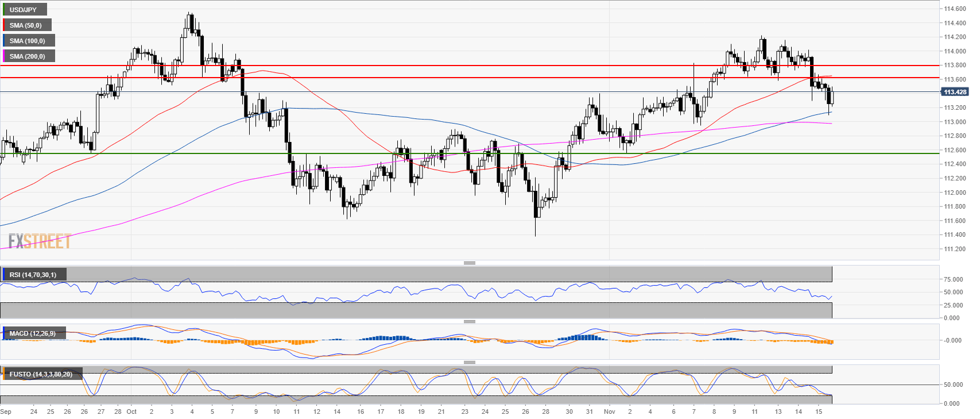The width and height of the screenshot is (980, 419).
Task: Click the FUSTO 50.000 axis value
Action: (x=954, y=385)
